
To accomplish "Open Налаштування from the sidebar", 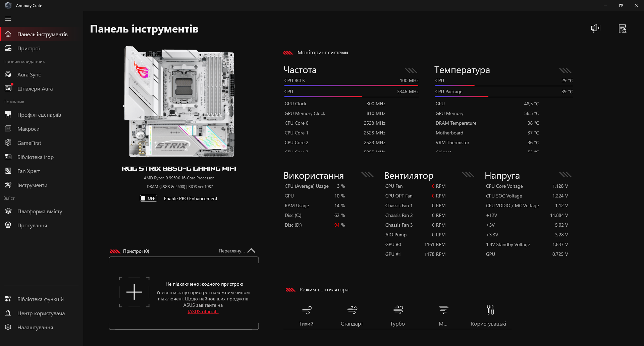I will (x=42, y=327).
